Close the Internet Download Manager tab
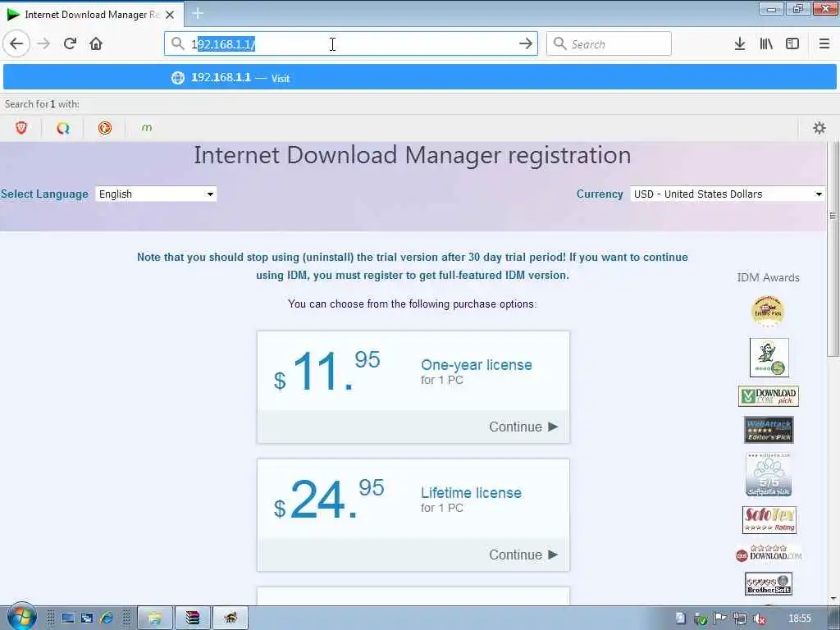 (170, 15)
